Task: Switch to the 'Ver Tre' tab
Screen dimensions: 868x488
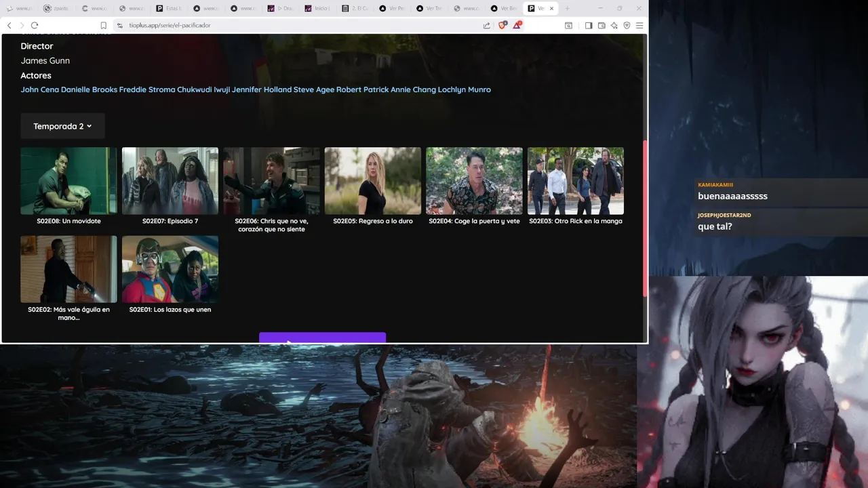Action: 430,8
